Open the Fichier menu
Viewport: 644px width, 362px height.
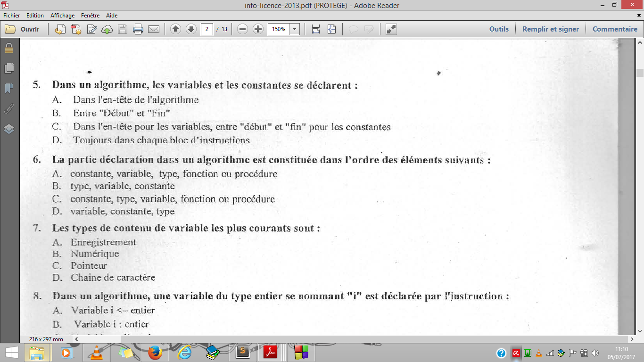(x=11, y=15)
